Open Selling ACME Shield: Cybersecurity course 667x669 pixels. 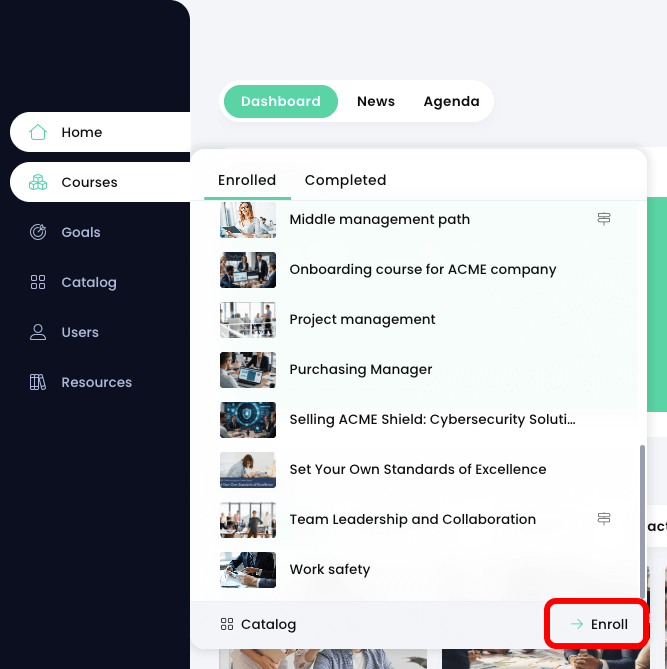tap(418, 419)
